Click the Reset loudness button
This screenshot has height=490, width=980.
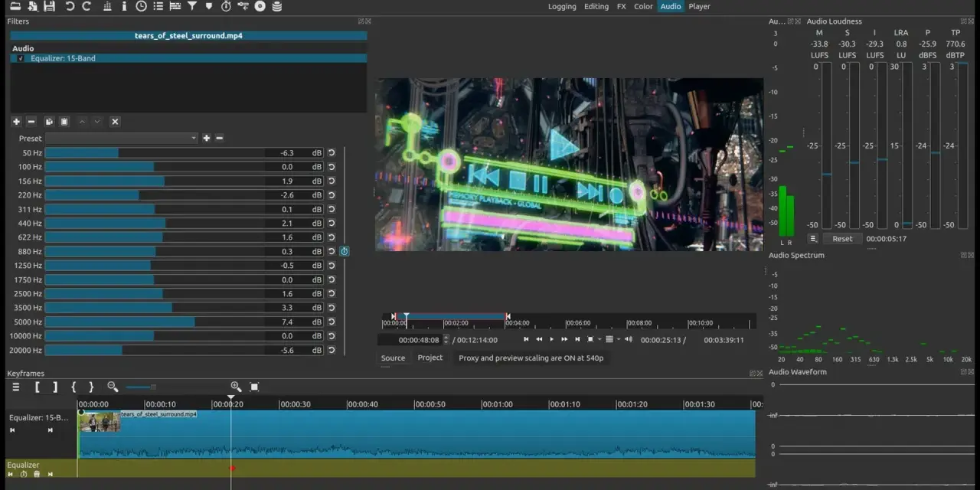[842, 239]
